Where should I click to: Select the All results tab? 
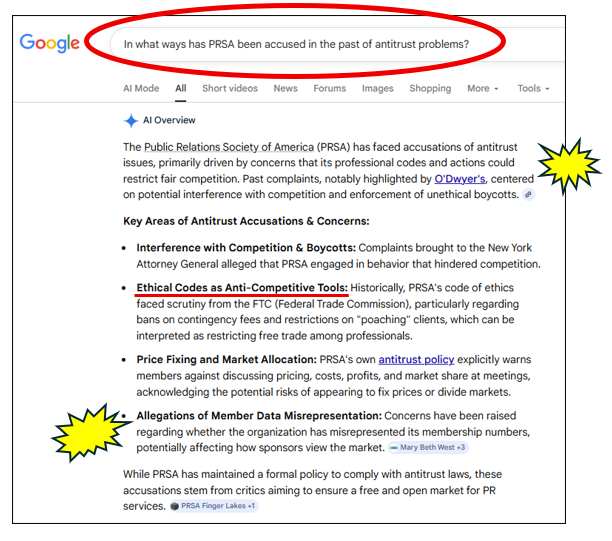[x=181, y=89]
